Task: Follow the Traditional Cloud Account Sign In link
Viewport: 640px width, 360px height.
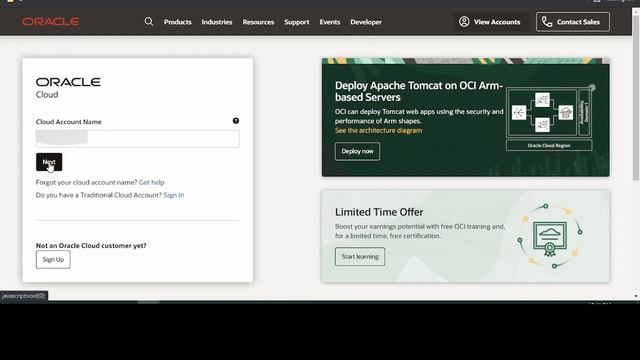Action: [x=174, y=195]
